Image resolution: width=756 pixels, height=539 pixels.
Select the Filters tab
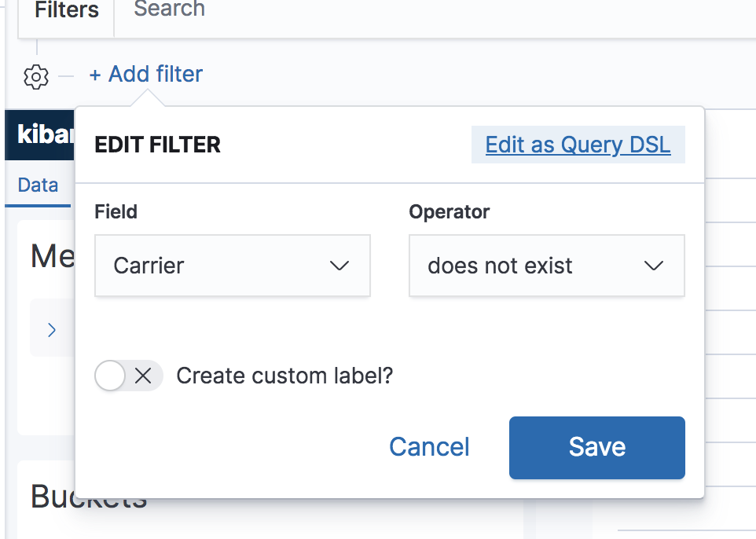tap(67, 11)
